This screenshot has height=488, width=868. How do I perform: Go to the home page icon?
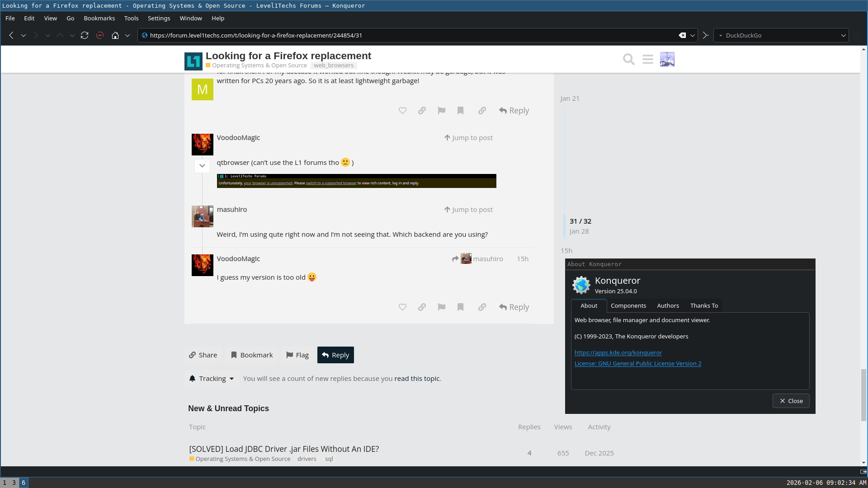115,35
